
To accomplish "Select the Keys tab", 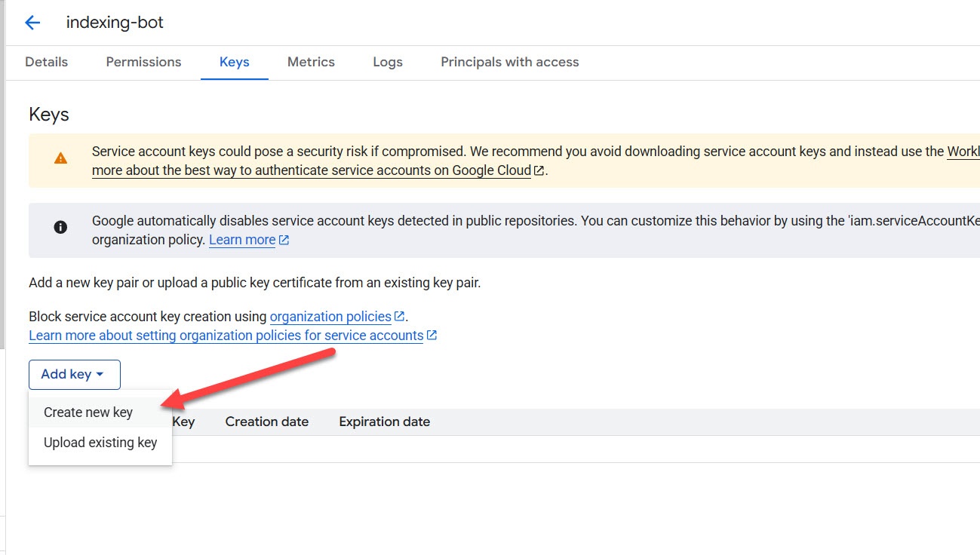I will [x=235, y=63].
